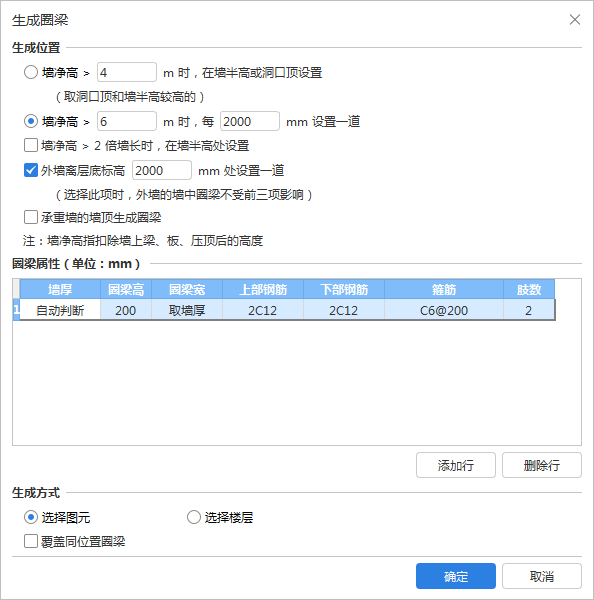Screen dimensions: 594x600
Task: Click the wall height field containing 6
Action: 127,121
